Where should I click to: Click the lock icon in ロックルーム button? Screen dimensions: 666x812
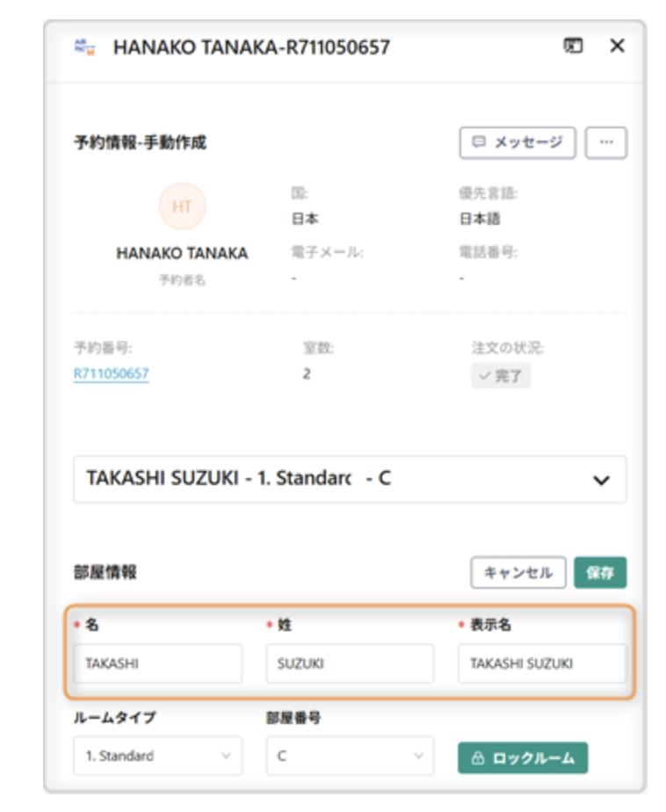[477, 758]
